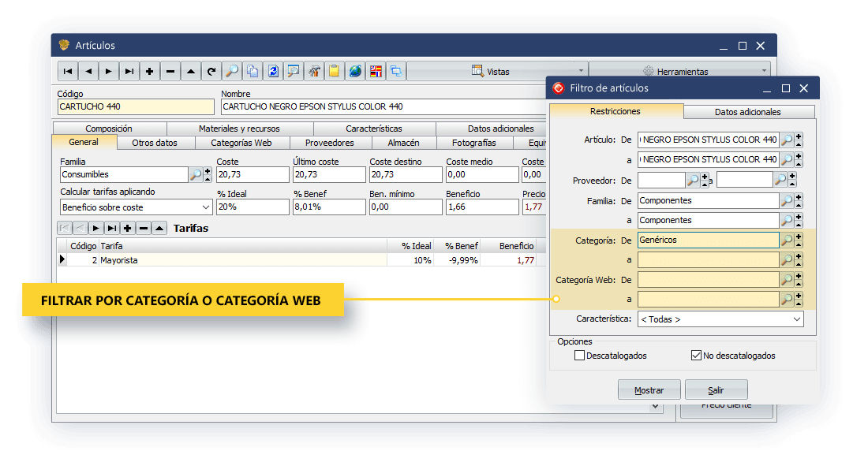Enable the Descatalogados checkbox

coord(580,356)
